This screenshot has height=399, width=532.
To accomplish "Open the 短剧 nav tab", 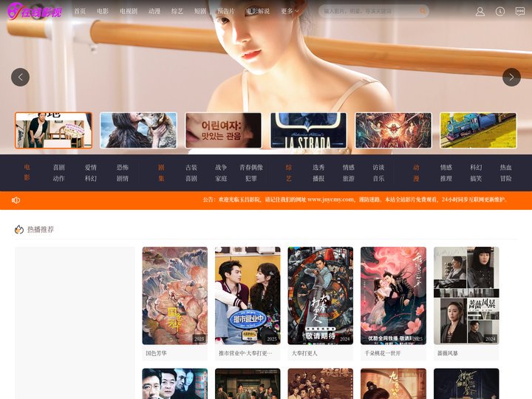I will pyautogui.click(x=200, y=11).
